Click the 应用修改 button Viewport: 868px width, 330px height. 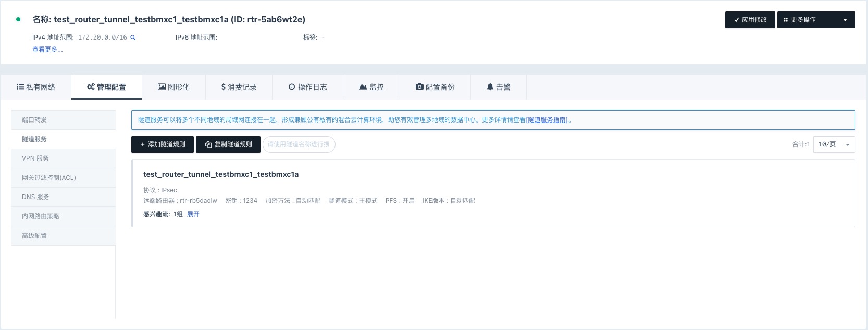tap(750, 20)
